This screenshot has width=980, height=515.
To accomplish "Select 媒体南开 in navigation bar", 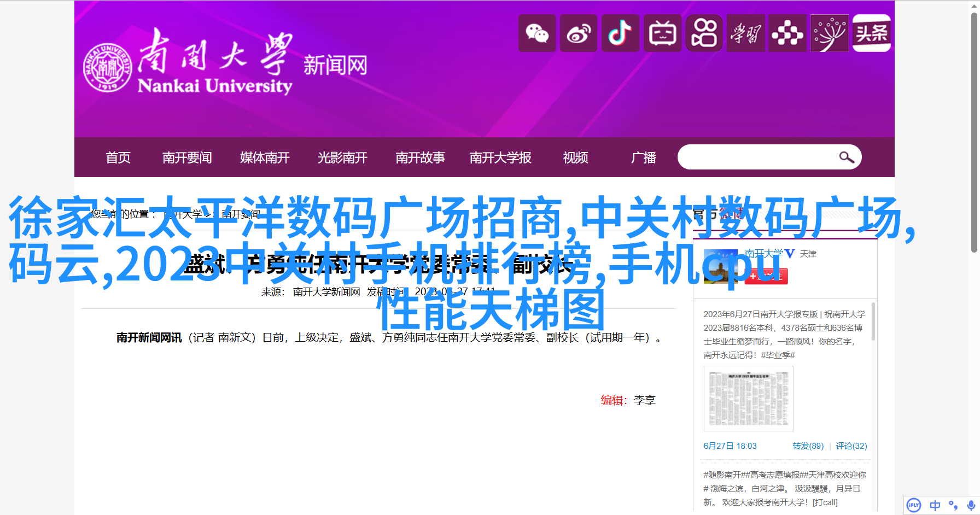I will tap(265, 158).
